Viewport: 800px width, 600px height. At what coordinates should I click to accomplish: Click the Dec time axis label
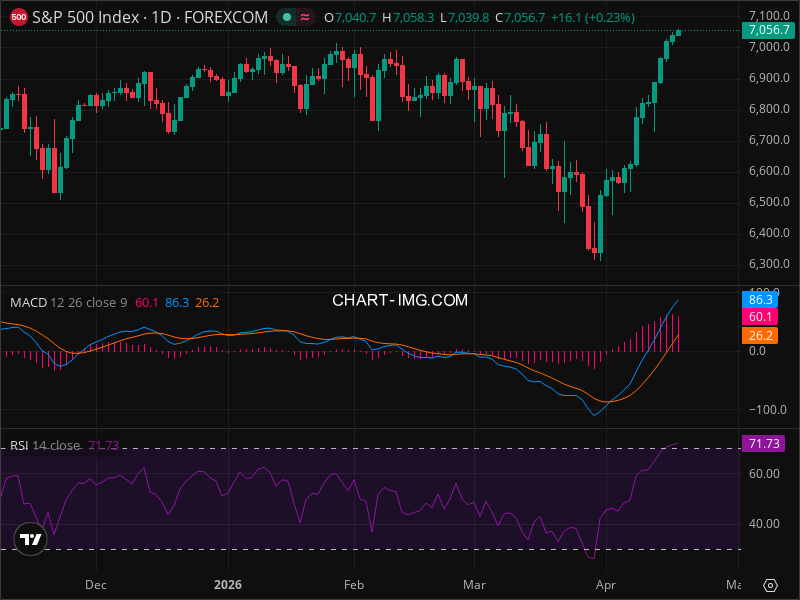(x=96, y=585)
